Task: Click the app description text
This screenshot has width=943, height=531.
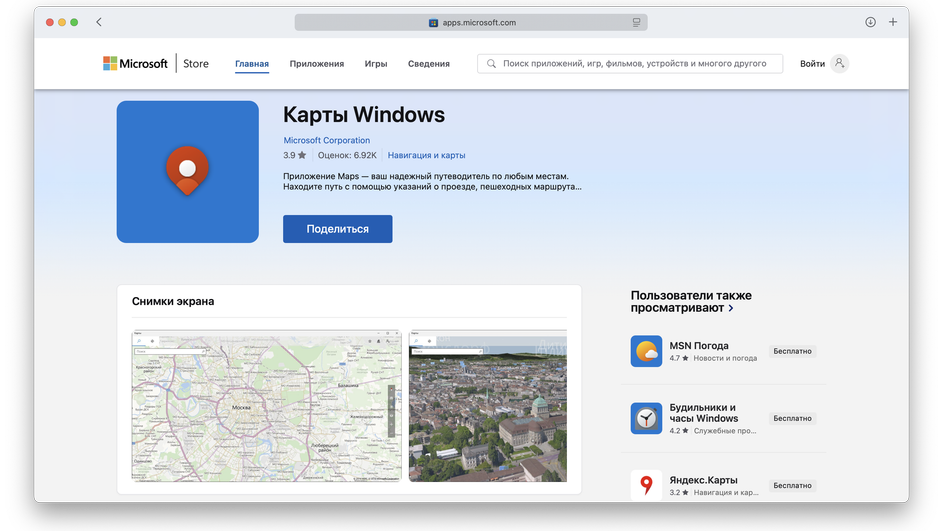Action: [432, 182]
